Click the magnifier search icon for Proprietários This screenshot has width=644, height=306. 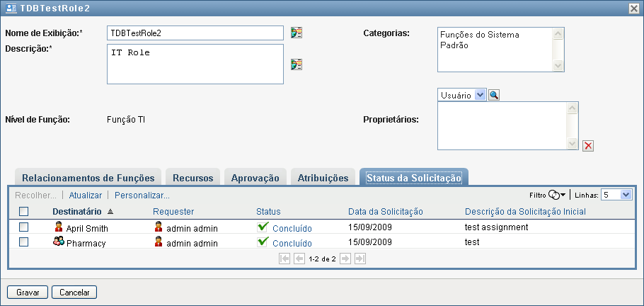click(x=494, y=94)
